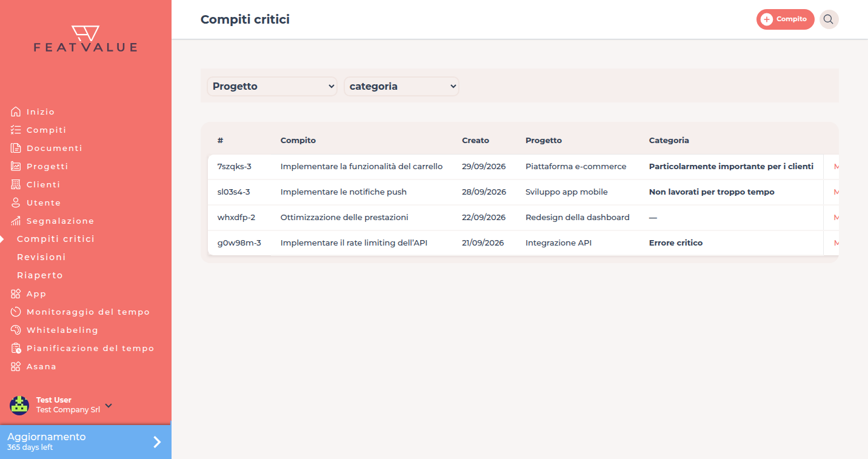Click the Test User avatar image
This screenshot has height=459, width=868.
click(19, 405)
